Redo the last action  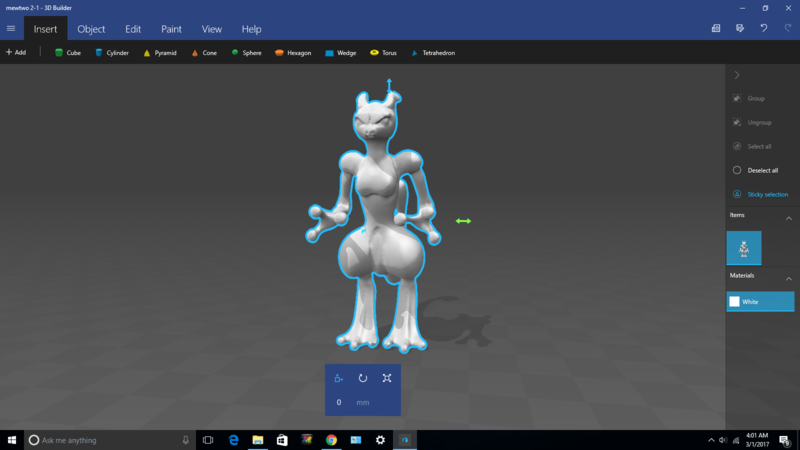(x=788, y=28)
